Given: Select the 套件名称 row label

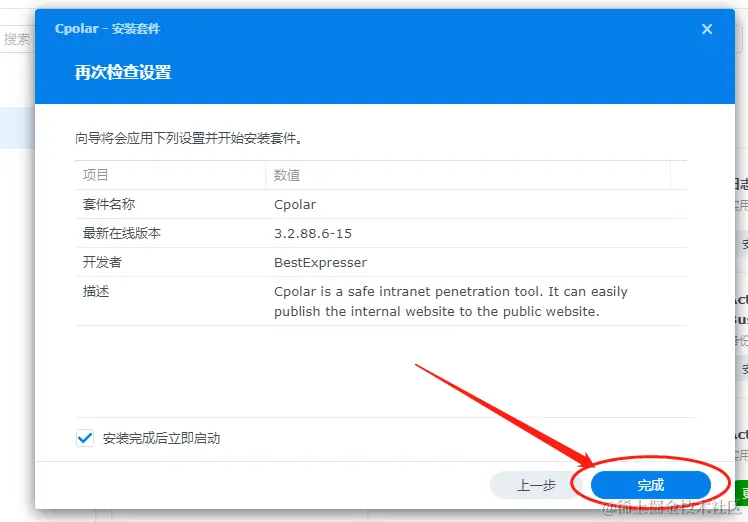Looking at the screenshot, I should coord(109,204).
